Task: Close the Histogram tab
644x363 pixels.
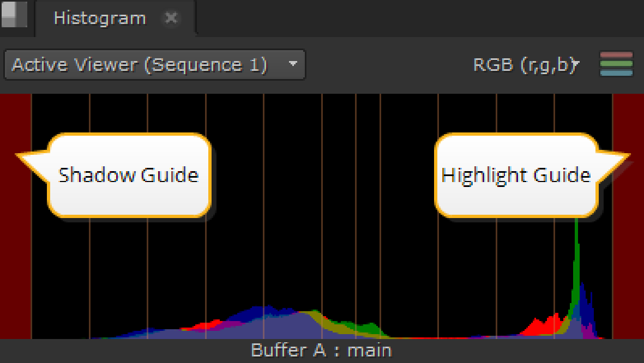Action: [x=171, y=18]
